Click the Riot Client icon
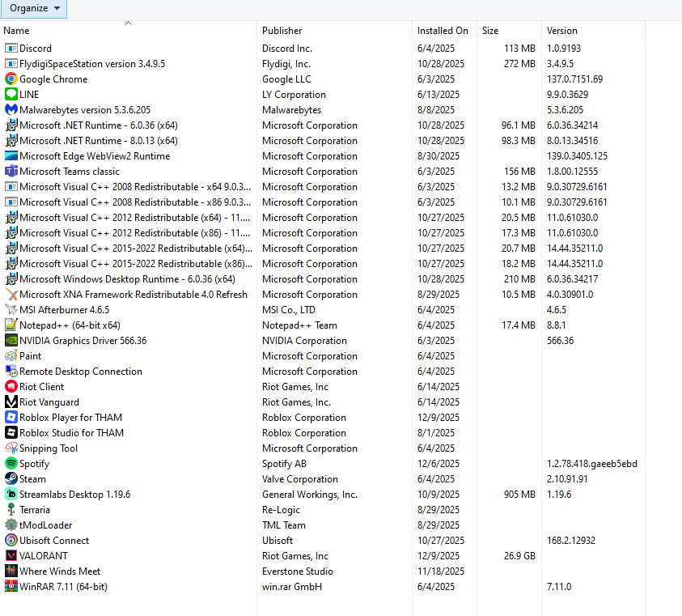 (11, 387)
